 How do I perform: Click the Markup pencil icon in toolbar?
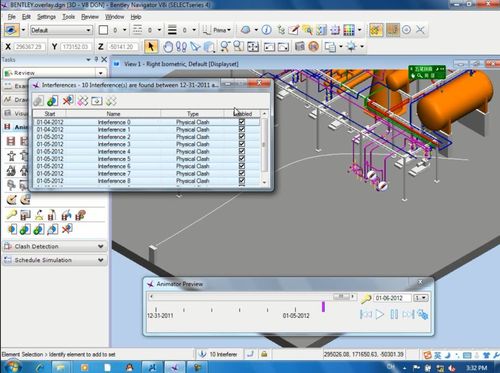point(294,30)
